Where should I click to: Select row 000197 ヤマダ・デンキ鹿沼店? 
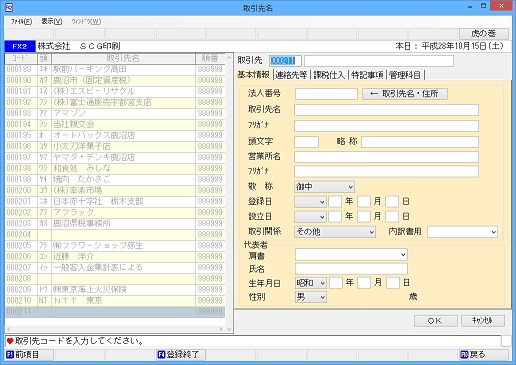(115, 157)
